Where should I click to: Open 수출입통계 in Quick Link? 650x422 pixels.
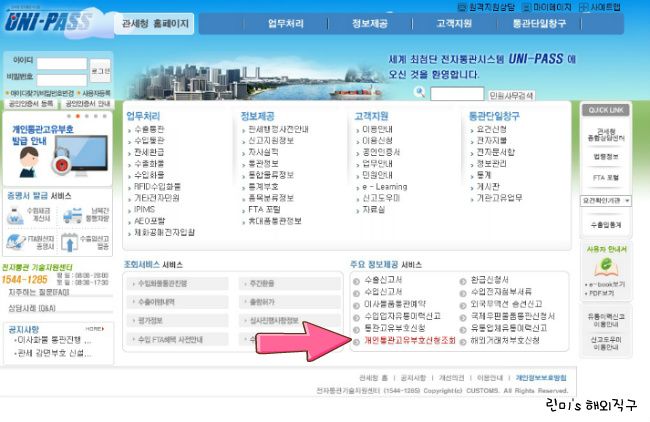[606, 225]
